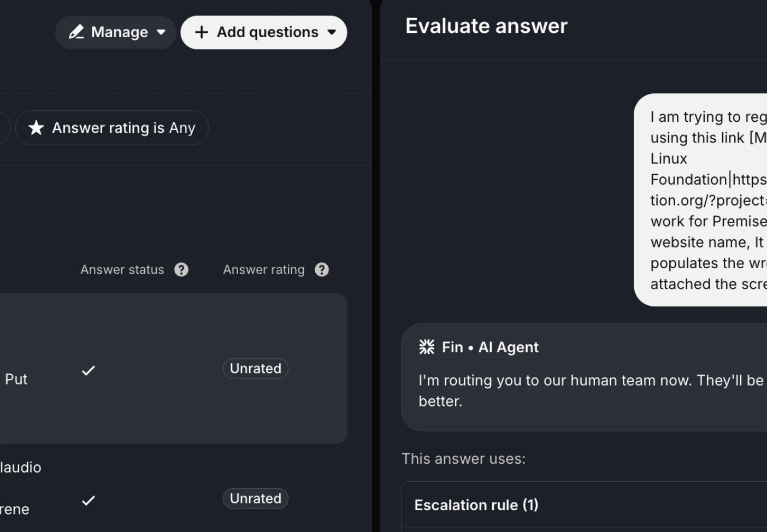Click the first row's answer status checkmark
Screen dimensions: 767x532
(88, 370)
